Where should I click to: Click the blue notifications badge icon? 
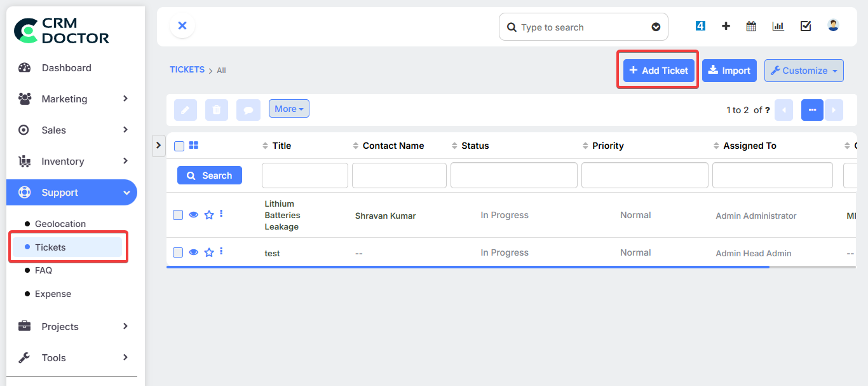coord(700,26)
